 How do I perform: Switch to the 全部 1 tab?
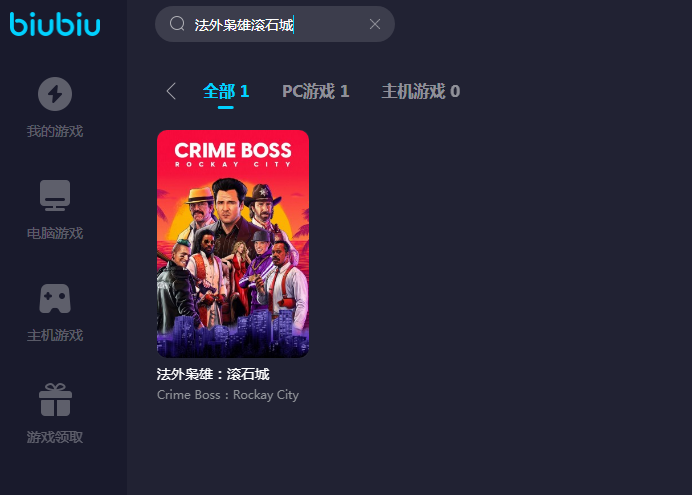coord(226,91)
